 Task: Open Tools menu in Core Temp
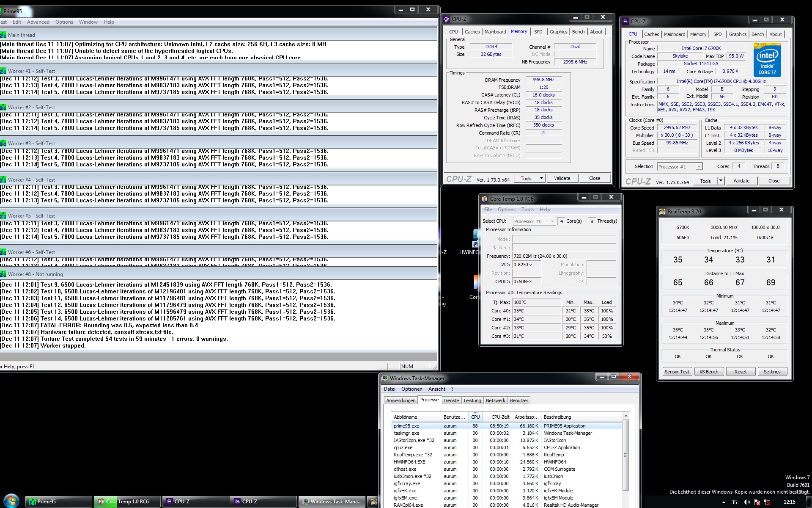click(527, 210)
